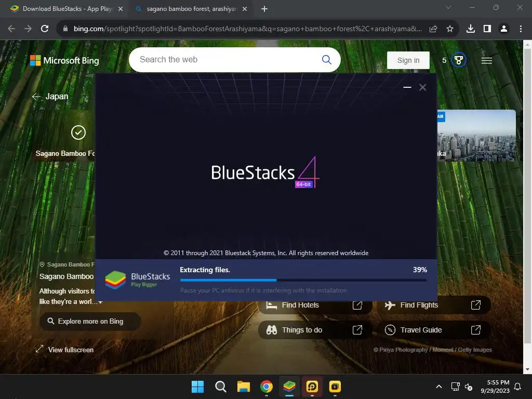
Task: Open the city skyline thumbnail card
Action: 476,136
